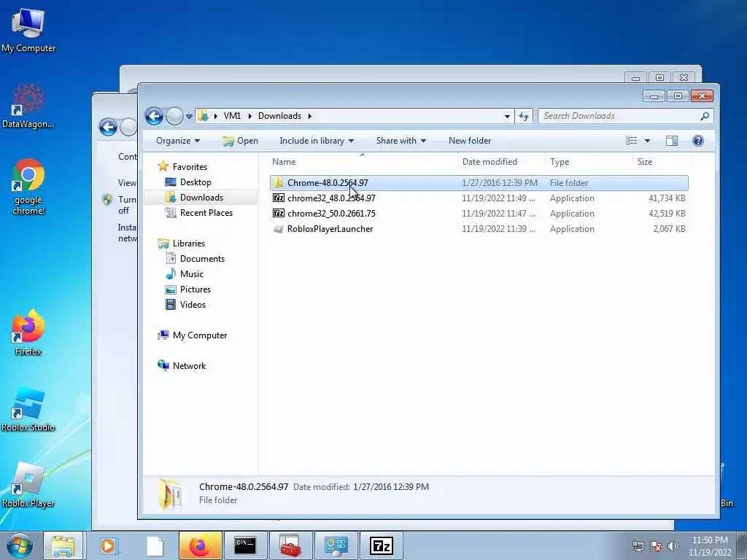Open Explorer help button

(698, 141)
